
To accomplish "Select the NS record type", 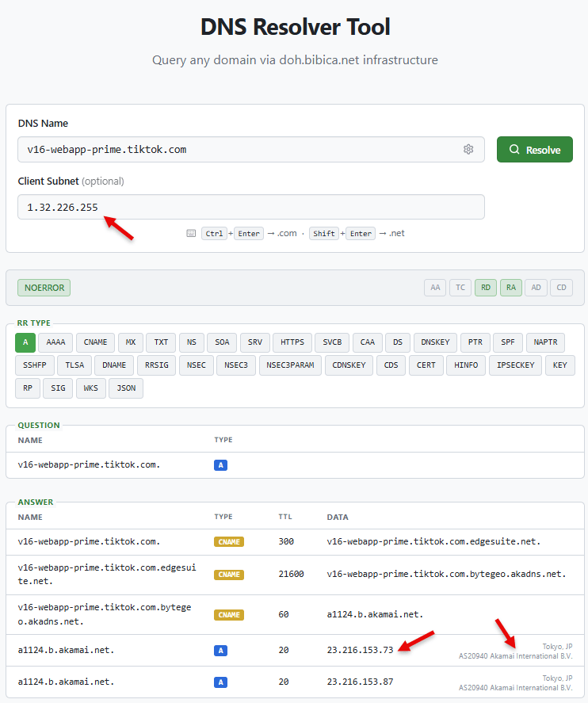I will pyautogui.click(x=191, y=342).
